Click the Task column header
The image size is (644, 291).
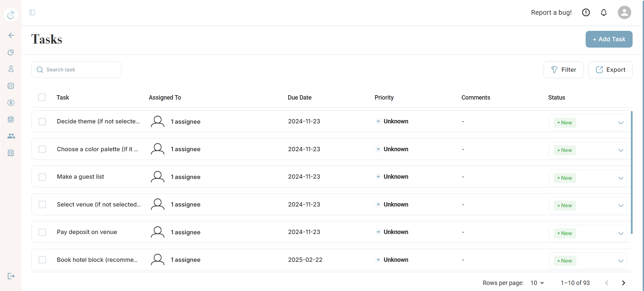coord(63,98)
